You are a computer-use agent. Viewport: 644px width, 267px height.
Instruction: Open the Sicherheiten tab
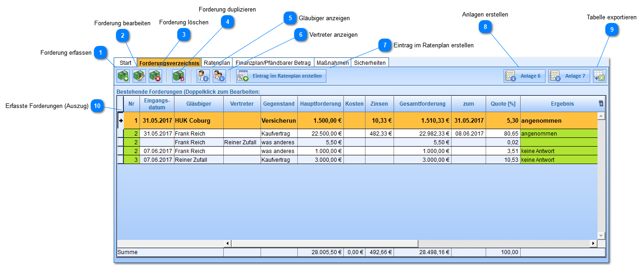(x=370, y=62)
